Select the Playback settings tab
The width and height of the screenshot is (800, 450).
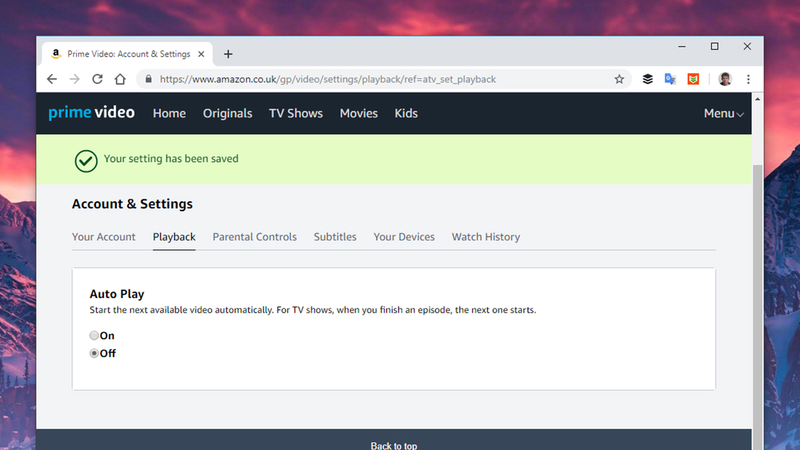click(x=174, y=237)
